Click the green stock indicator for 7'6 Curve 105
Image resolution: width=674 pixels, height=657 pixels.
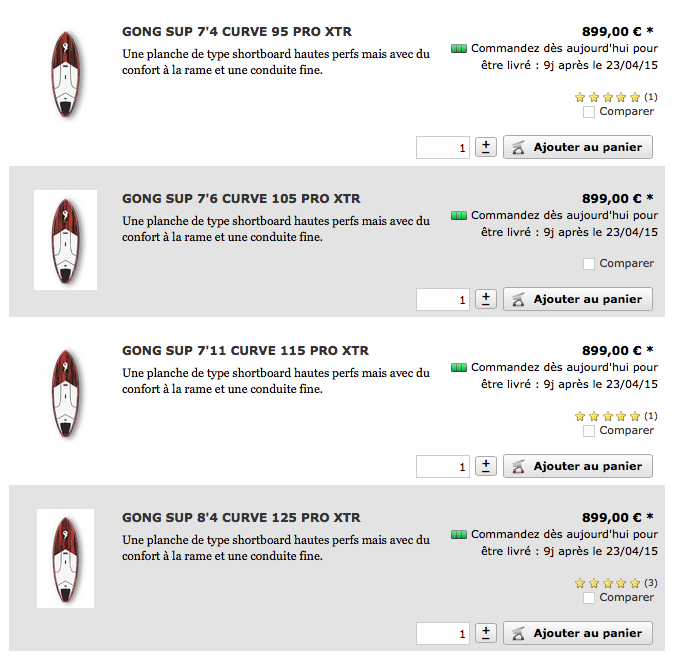click(x=459, y=215)
